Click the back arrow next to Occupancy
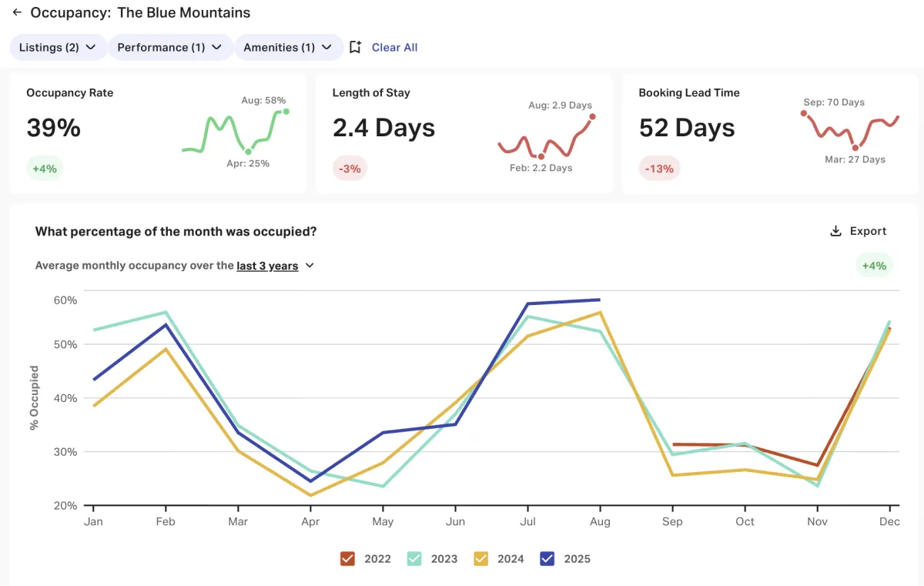 17,13
